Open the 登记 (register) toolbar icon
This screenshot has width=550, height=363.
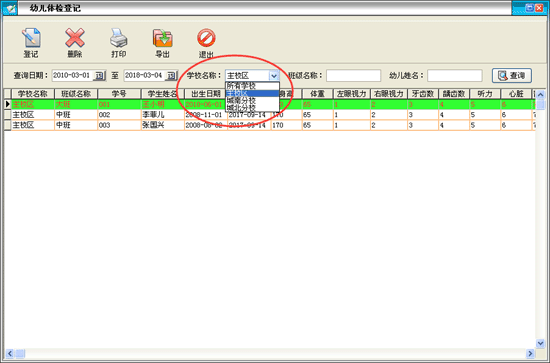[31, 38]
